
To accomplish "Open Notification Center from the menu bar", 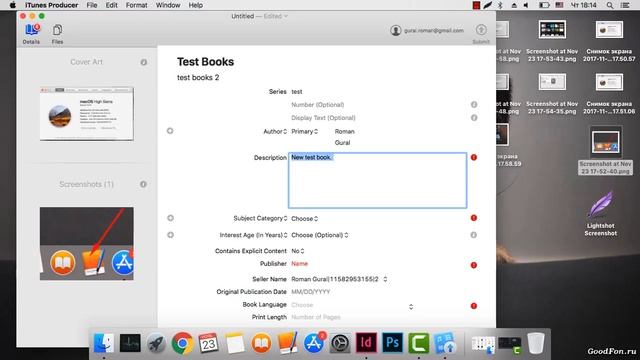I will [625, 5].
